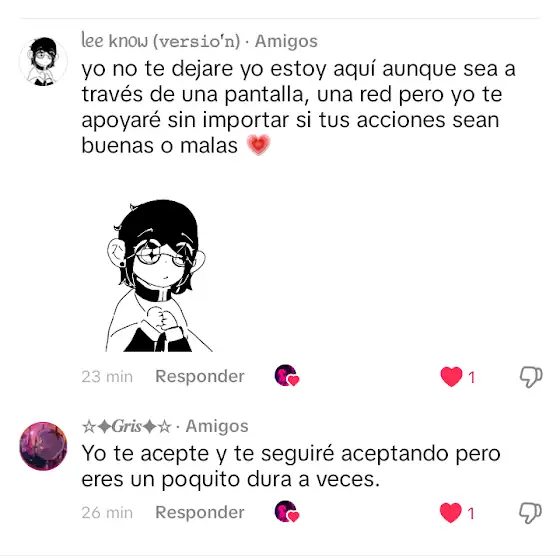560x560 pixels.
Task: Open the ☆✦Gris✦☆ username link
Action: click(x=127, y=426)
